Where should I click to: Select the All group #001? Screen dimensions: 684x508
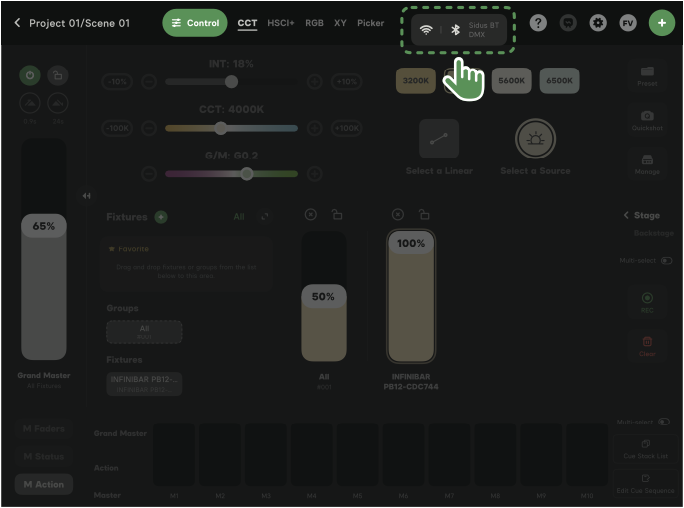pyautogui.click(x=144, y=332)
